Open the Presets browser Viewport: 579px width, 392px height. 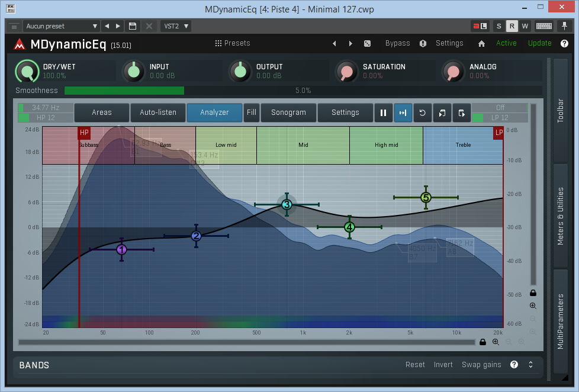[233, 43]
